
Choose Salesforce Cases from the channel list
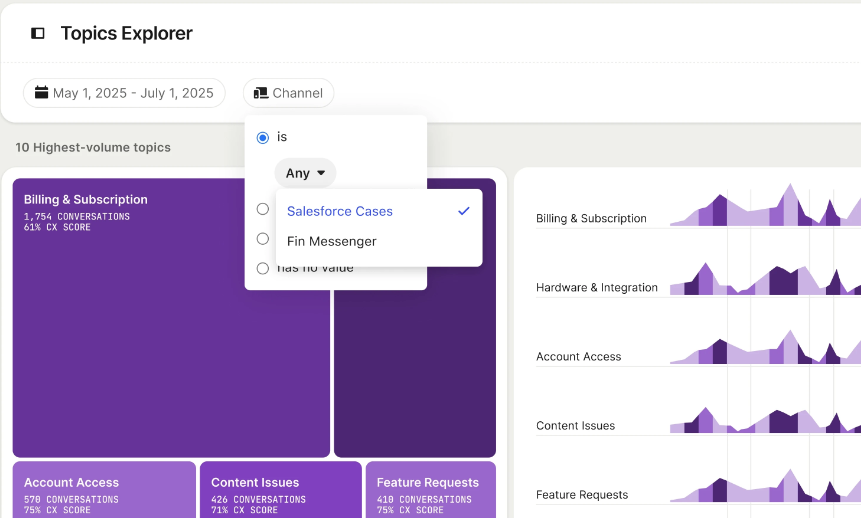(x=340, y=211)
